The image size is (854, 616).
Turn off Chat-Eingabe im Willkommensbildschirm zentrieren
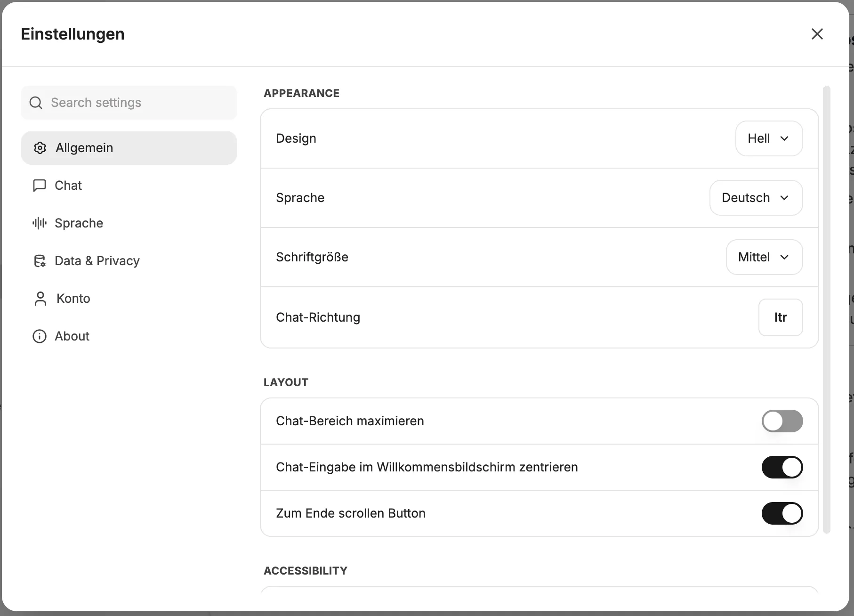click(782, 467)
